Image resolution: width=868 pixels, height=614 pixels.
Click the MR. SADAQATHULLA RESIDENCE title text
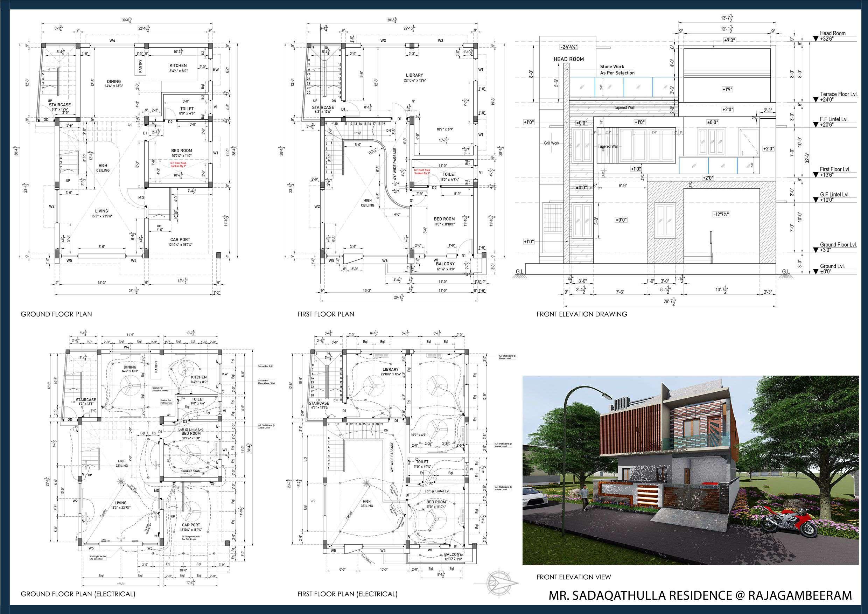pyautogui.click(x=700, y=595)
